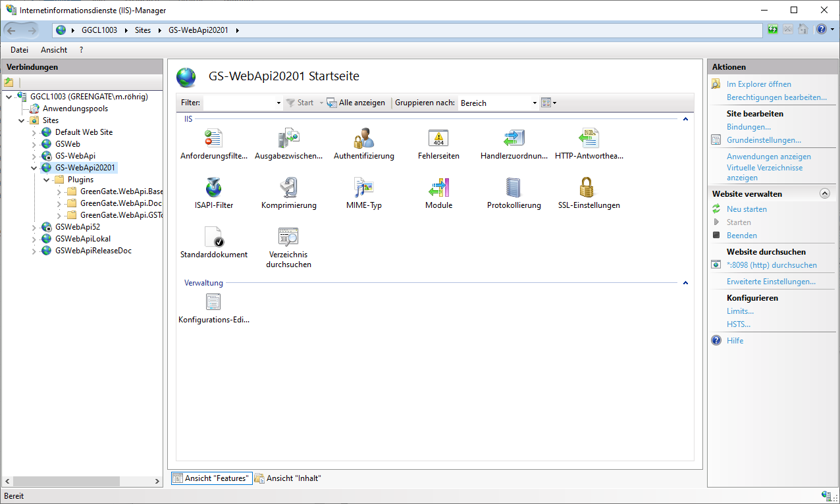840x504 pixels.
Task: Click the status bar network icon
Action: coord(826,496)
